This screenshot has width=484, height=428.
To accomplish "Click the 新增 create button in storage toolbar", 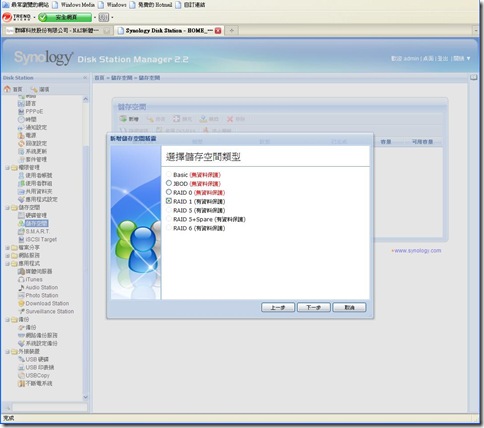I will [x=129, y=119].
